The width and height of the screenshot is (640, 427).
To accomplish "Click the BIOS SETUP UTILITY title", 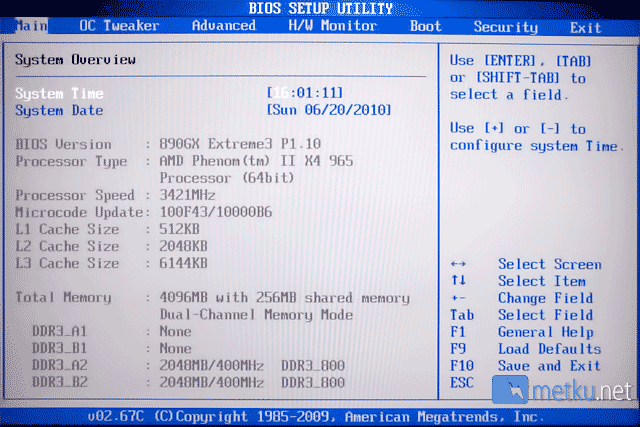I will 320,8.
